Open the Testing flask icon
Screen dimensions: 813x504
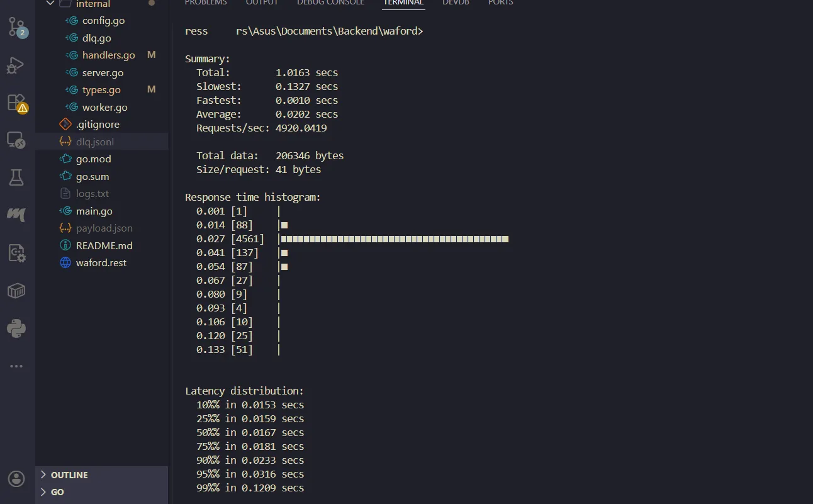tap(16, 177)
